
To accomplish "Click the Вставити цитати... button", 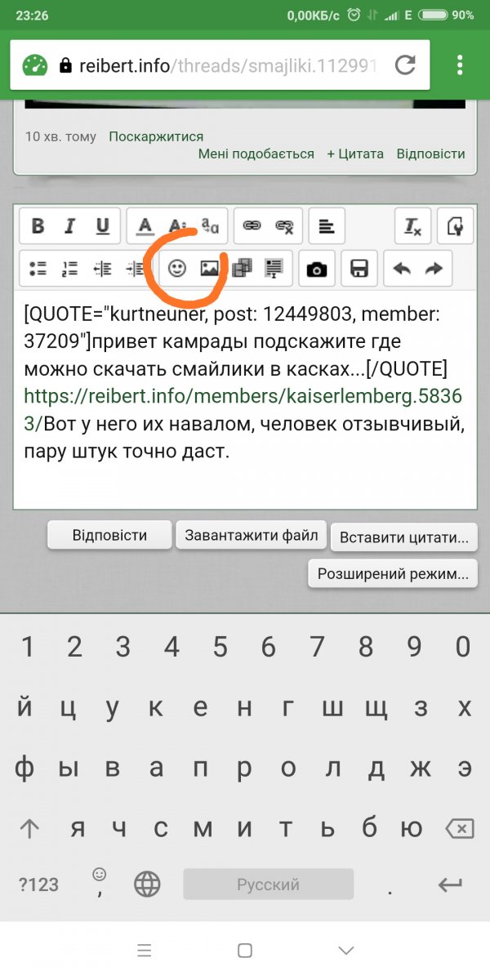I will [403, 538].
